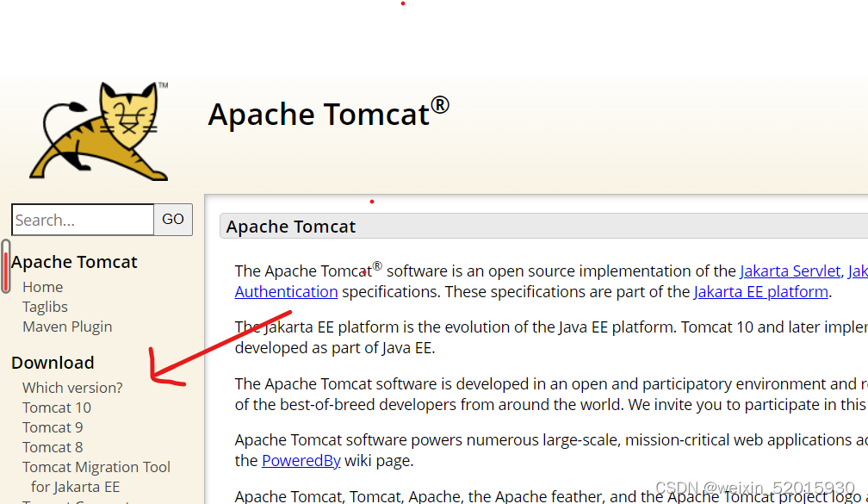868x504 pixels.
Task: Open the PoweredBy wiki page
Action: click(x=301, y=459)
